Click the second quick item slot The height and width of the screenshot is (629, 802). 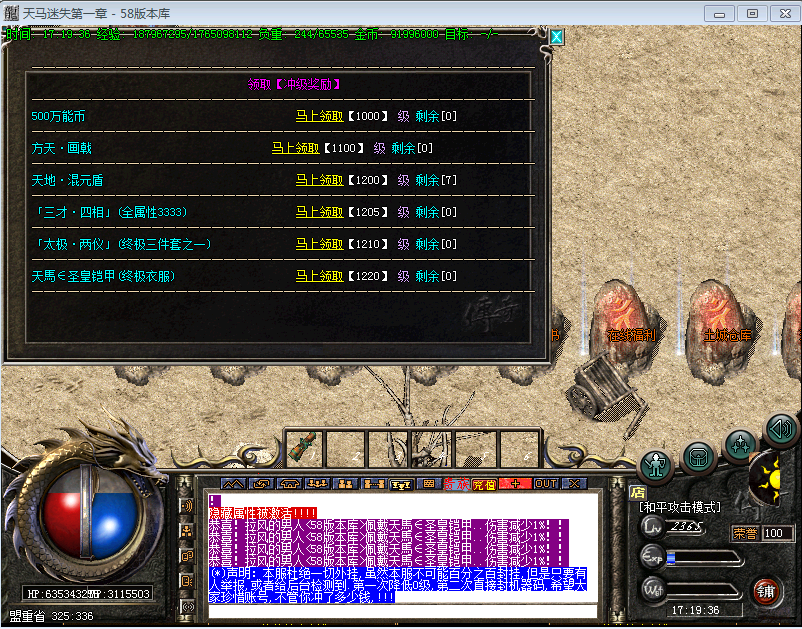pos(346,447)
